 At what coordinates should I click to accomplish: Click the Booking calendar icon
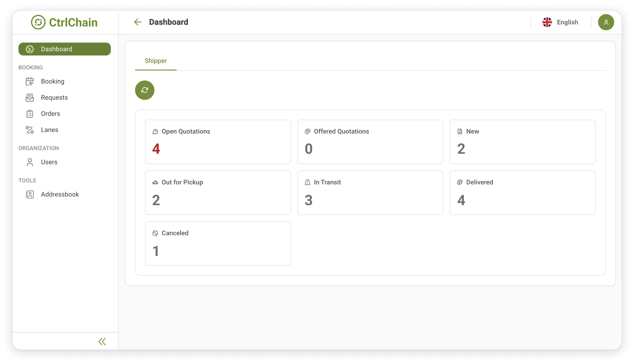click(30, 81)
